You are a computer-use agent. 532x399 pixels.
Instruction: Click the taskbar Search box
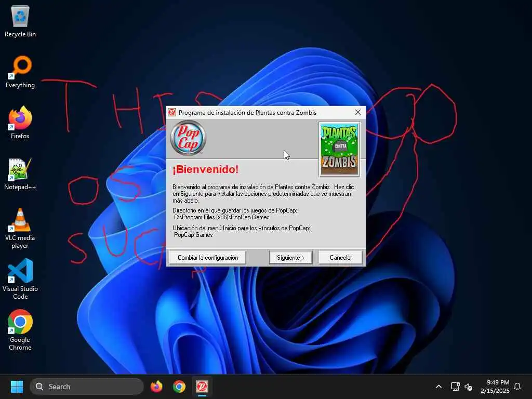[87, 387]
